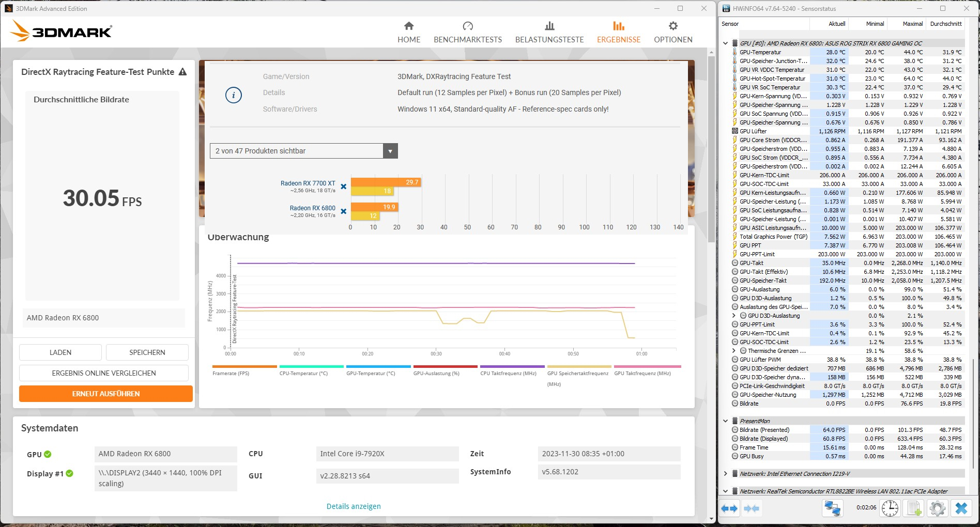Go to the HOME tab in 3DMark
Viewport: 980px width, 527px height.
tap(409, 32)
